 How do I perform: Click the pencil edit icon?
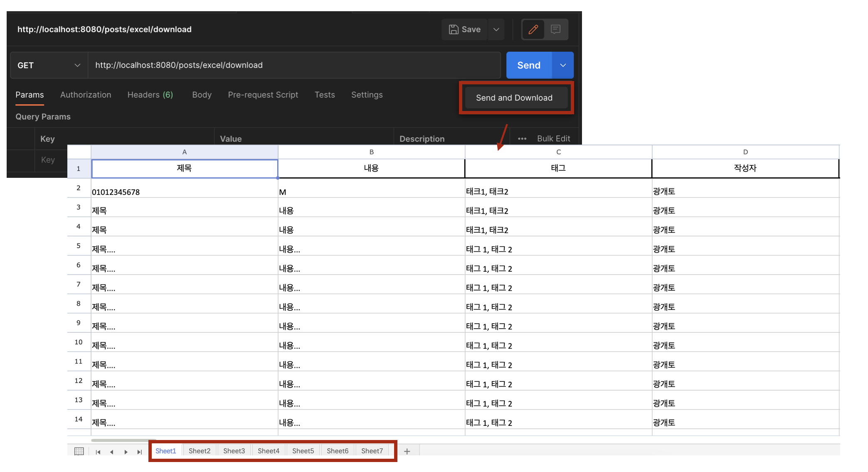click(533, 29)
